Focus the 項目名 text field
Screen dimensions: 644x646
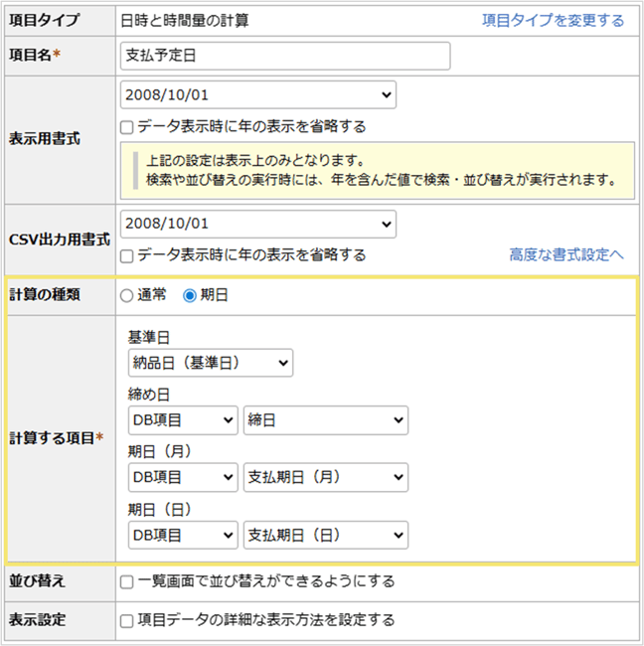click(284, 56)
